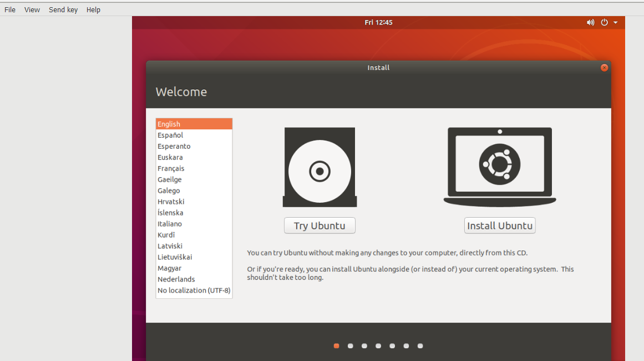Select Español in the language list

(x=170, y=135)
